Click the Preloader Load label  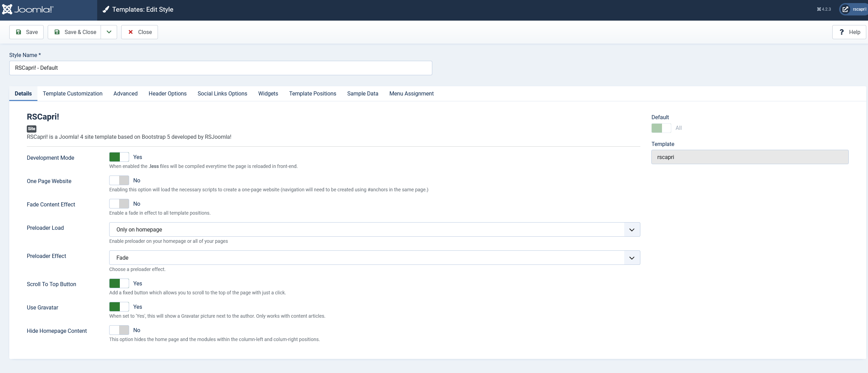pos(45,228)
